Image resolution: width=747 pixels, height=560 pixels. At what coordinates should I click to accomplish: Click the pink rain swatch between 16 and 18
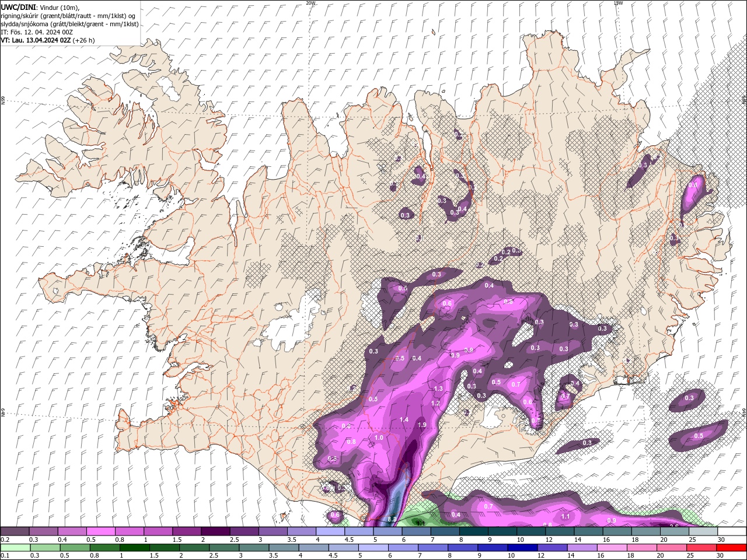pos(612,548)
